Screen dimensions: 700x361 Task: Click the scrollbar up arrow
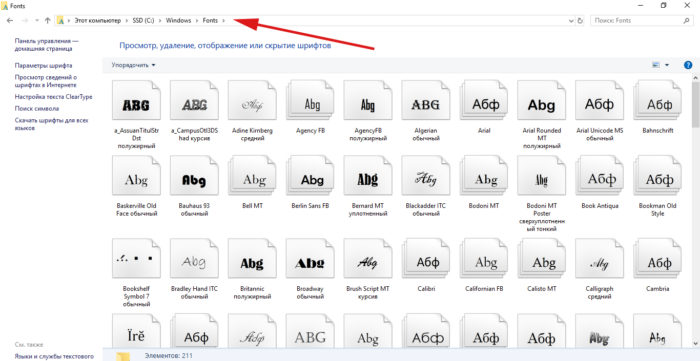pyautogui.click(x=696, y=77)
